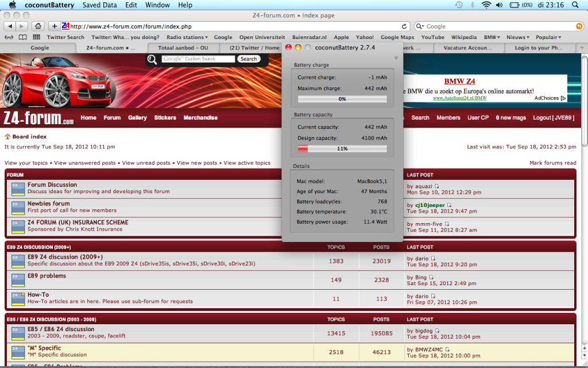Image resolution: width=588 pixels, height=368 pixels.
Task: Switch to the Totaal aanbod - OU tab
Action: [183, 48]
